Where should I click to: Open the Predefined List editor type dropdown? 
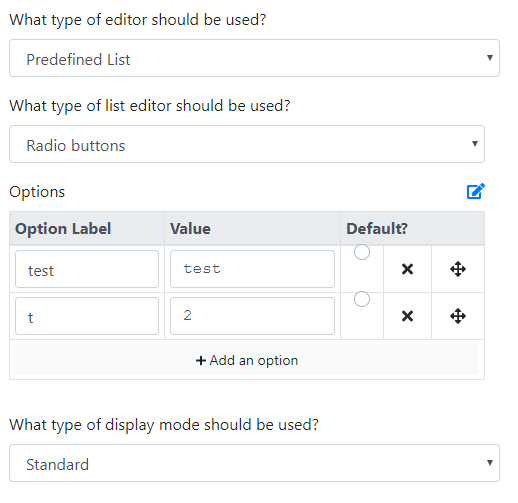(254, 58)
